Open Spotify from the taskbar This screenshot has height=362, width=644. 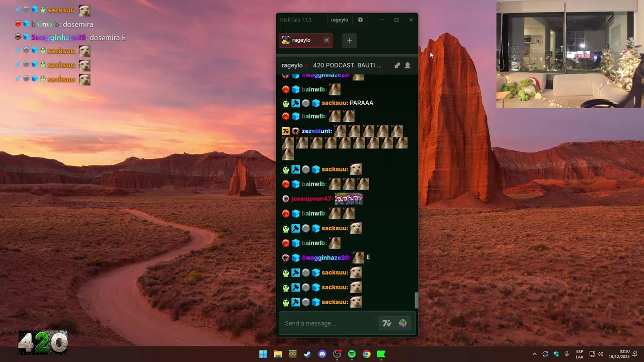click(352, 354)
